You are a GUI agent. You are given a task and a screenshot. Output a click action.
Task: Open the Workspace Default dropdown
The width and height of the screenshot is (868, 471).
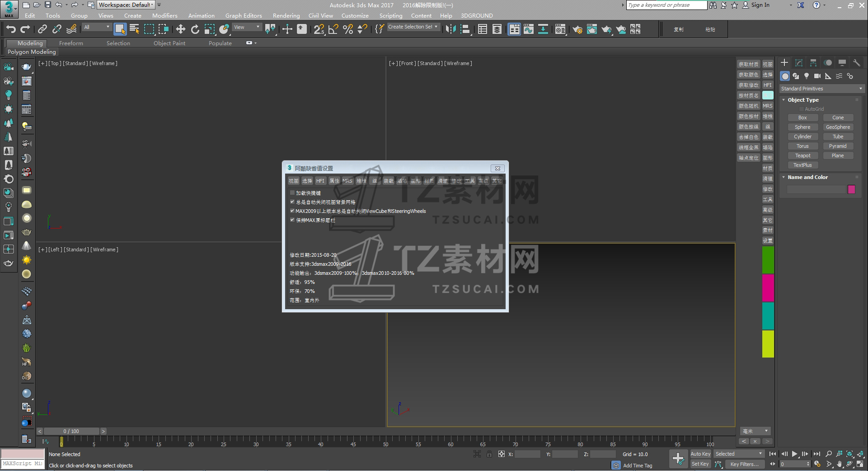coord(126,5)
